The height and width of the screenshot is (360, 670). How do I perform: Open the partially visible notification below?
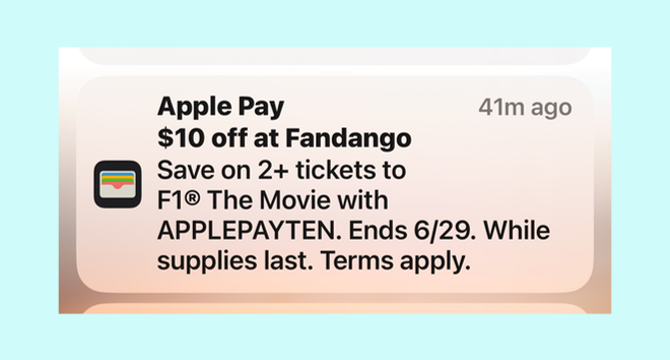335,308
